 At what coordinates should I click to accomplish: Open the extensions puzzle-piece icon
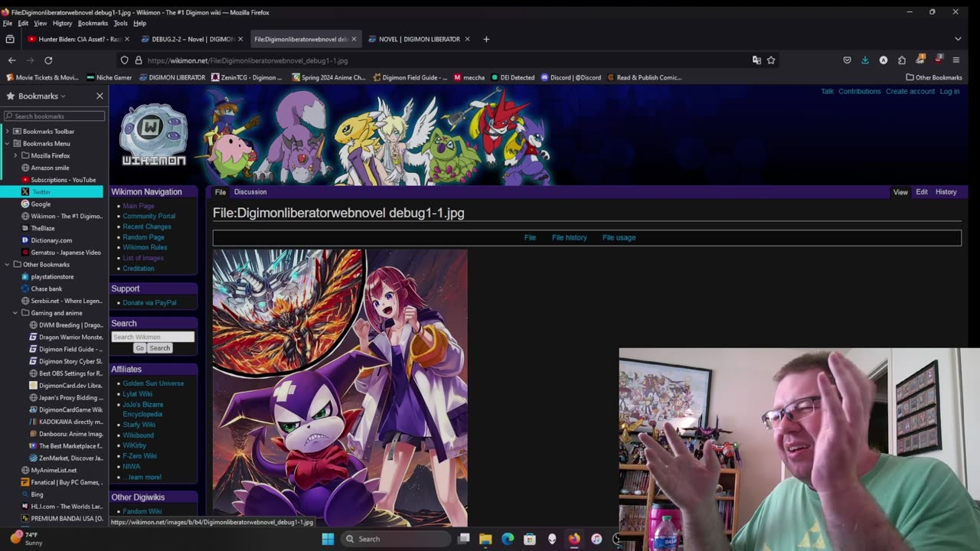tap(902, 60)
